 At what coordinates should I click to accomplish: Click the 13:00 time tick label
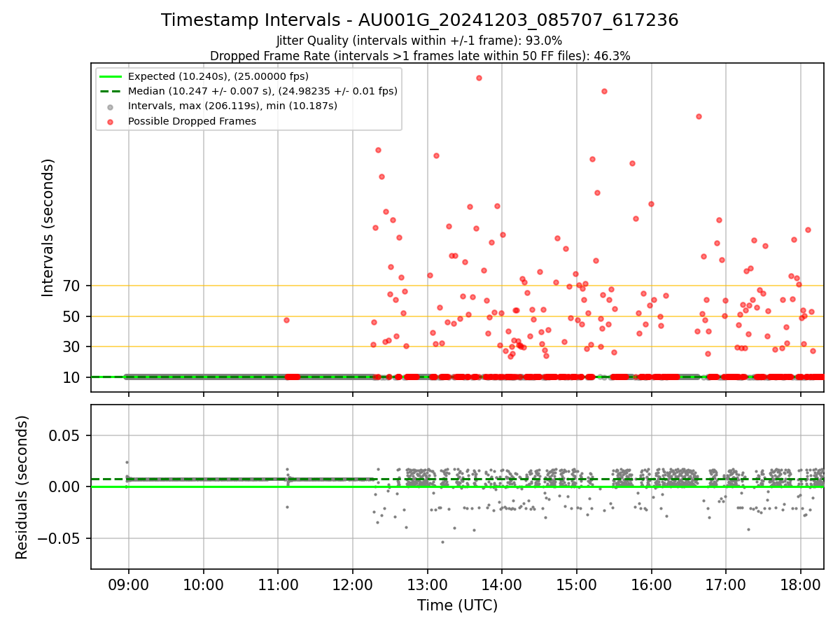427,584
